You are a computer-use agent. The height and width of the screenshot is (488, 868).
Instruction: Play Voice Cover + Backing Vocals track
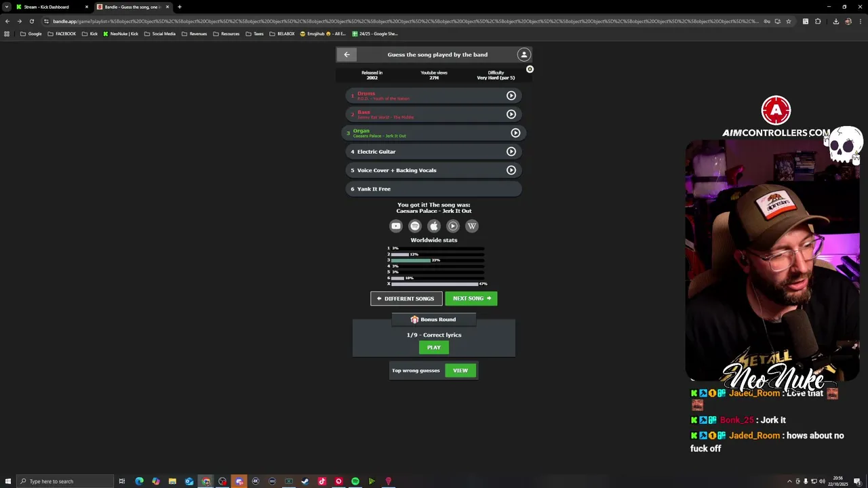pos(511,170)
